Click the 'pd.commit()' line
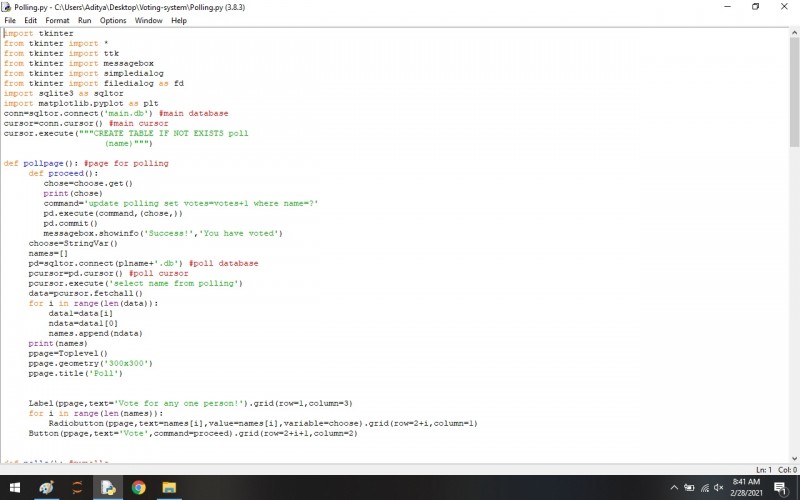Image resolution: width=800 pixels, height=500 pixels. 71,223
